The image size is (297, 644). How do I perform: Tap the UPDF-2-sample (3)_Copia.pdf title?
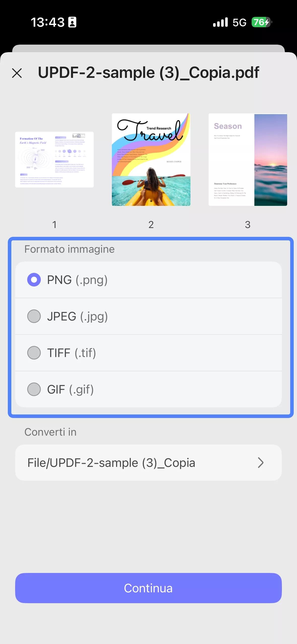tap(148, 73)
